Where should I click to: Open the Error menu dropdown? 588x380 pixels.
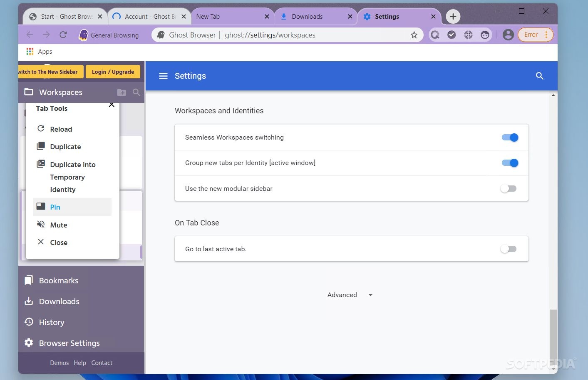click(x=536, y=35)
